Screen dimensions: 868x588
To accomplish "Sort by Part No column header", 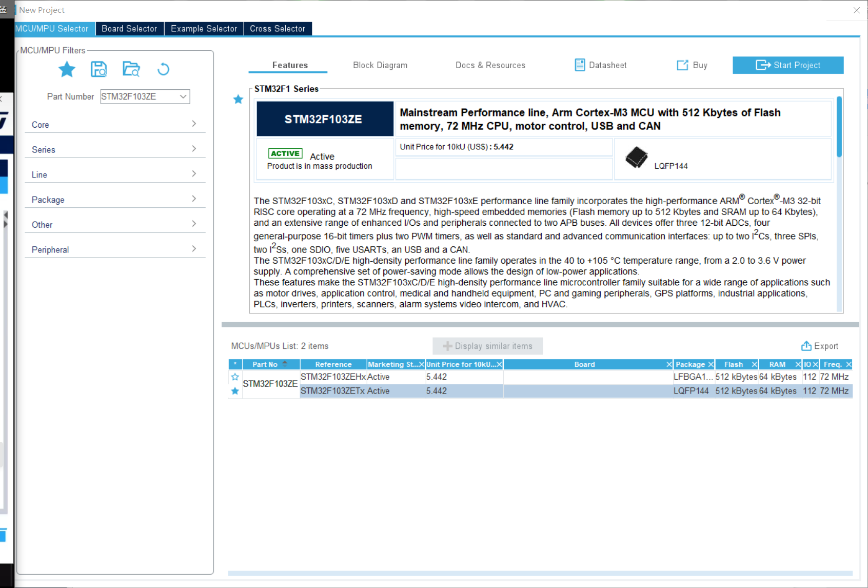I will click(271, 364).
